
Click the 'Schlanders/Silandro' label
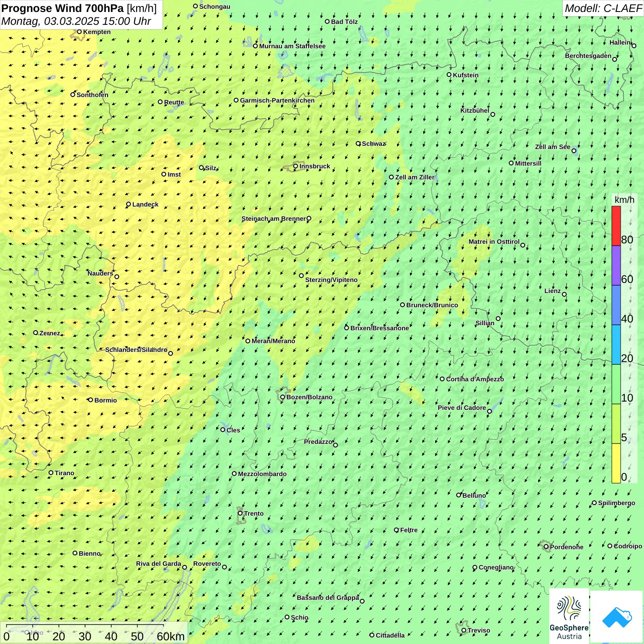tap(136, 350)
